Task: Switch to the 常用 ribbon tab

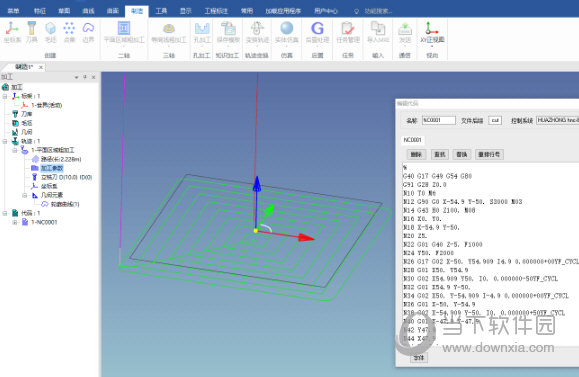Action: 247,11
